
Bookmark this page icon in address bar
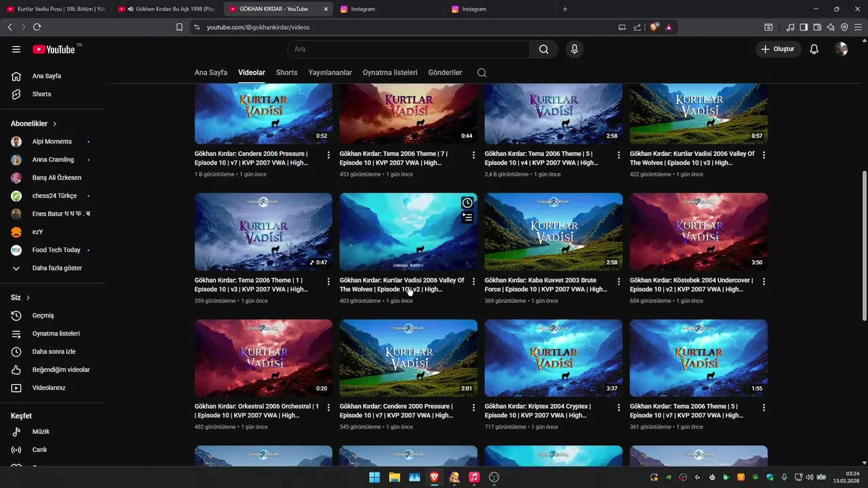click(x=179, y=27)
